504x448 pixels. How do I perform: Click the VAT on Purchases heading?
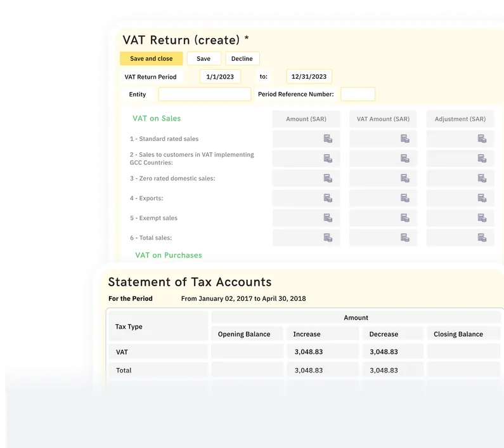[x=169, y=255]
